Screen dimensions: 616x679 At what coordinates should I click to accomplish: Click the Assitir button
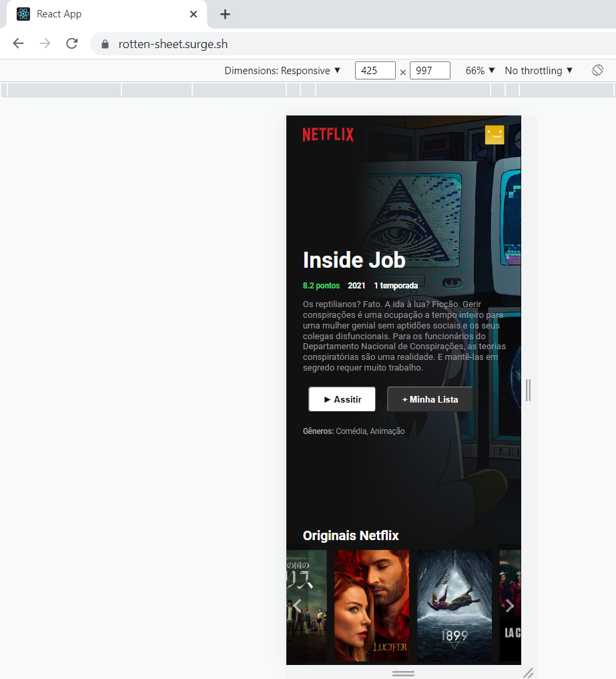(x=341, y=399)
